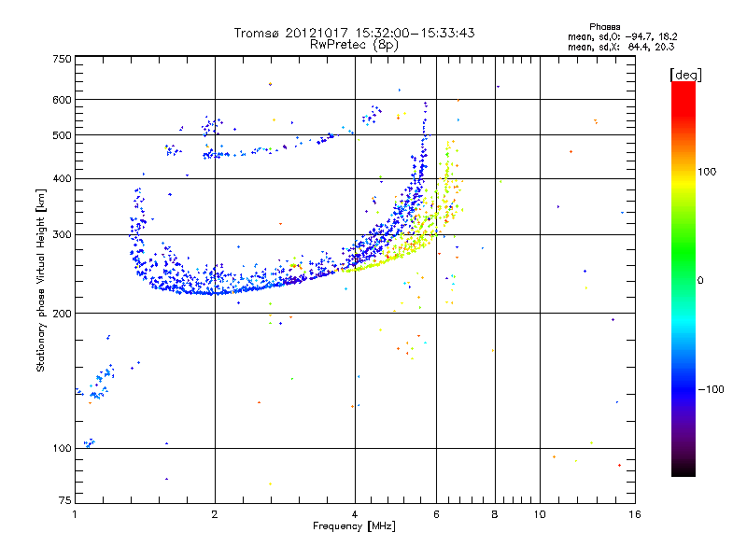Click the plot title "Tromsø 20121017 15:32:00-15:33:43"
Viewport: 747px width, 560px height.
pyautogui.click(x=354, y=33)
